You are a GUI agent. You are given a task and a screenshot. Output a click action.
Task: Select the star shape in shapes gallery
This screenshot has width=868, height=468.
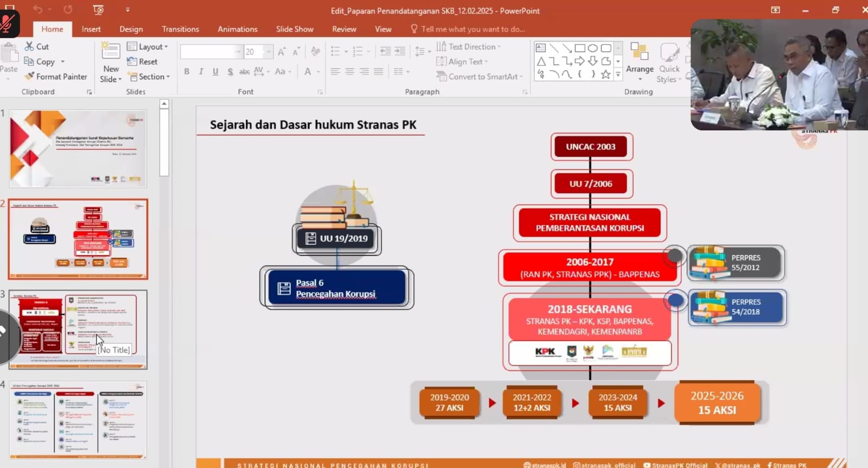click(x=605, y=74)
